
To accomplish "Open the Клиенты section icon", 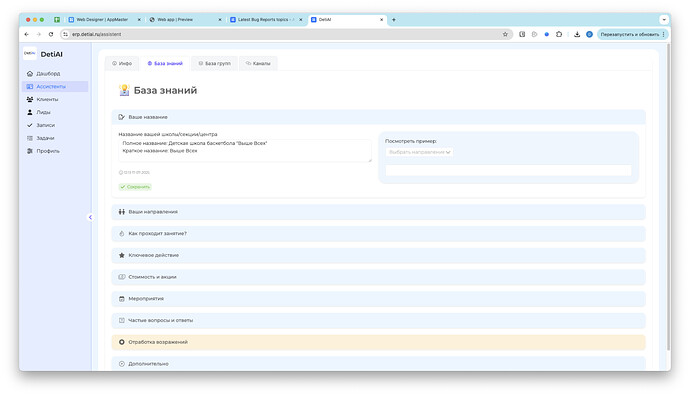I will click(29, 99).
